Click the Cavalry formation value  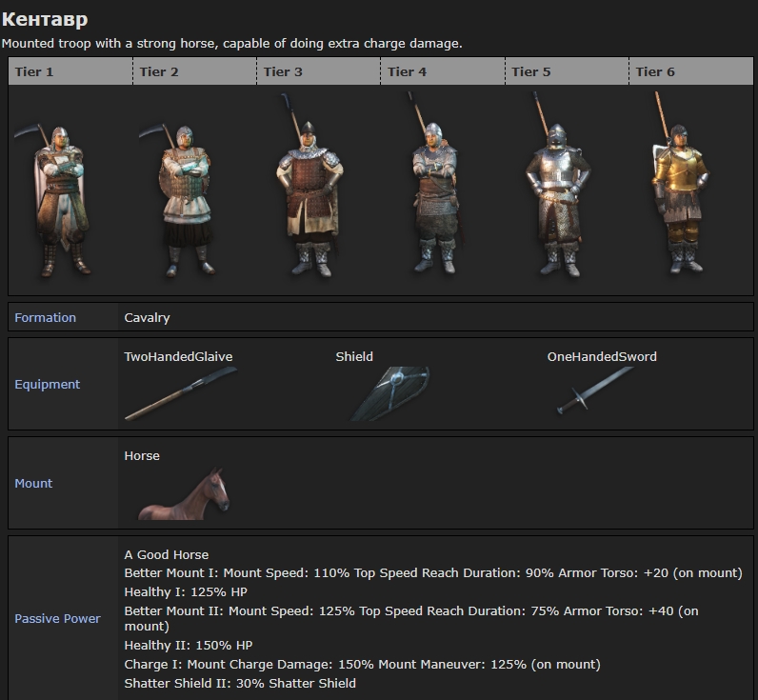pyautogui.click(x=147, y=317)
